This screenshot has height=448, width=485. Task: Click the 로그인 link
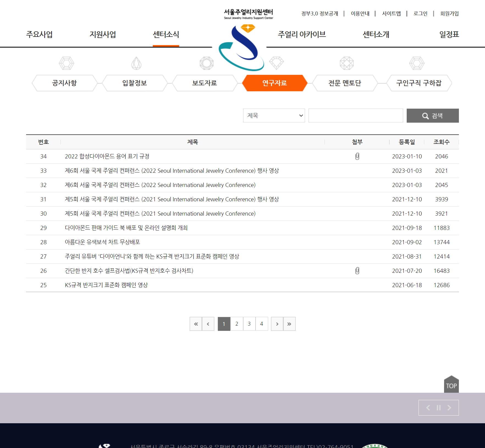click(x=420, y=13)
